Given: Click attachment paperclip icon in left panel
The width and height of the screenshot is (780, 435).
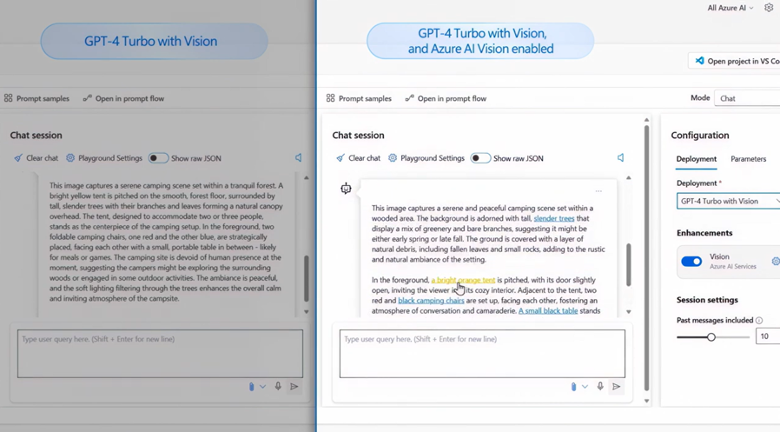Looking at the screenshot, I should 251,387.
